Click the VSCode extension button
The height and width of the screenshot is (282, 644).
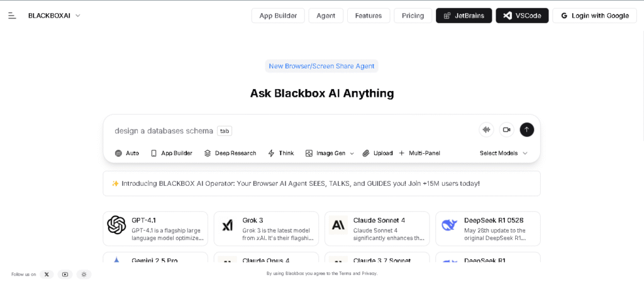pyautogui.click(x=522, y=16)
